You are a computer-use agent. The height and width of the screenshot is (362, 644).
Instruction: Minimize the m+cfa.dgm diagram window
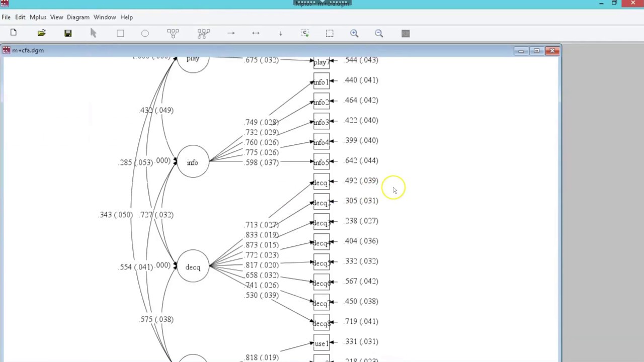point(521,51)
